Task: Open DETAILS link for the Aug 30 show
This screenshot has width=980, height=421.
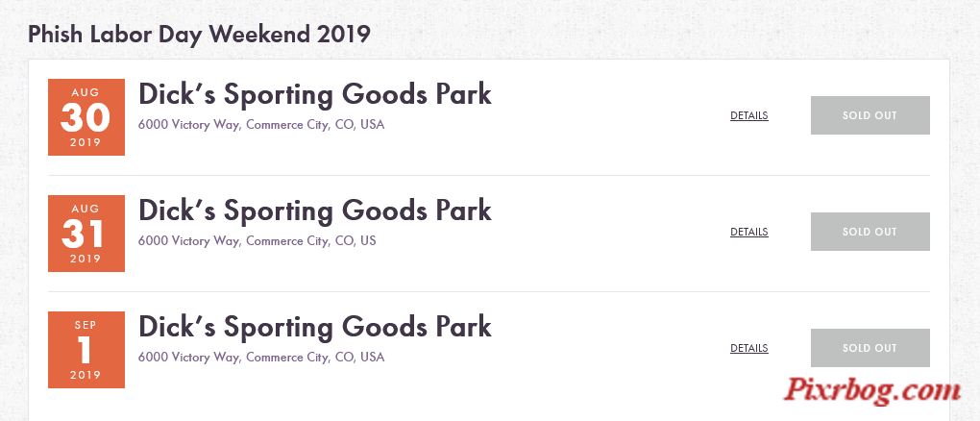Action: click(x=748, y=115)
